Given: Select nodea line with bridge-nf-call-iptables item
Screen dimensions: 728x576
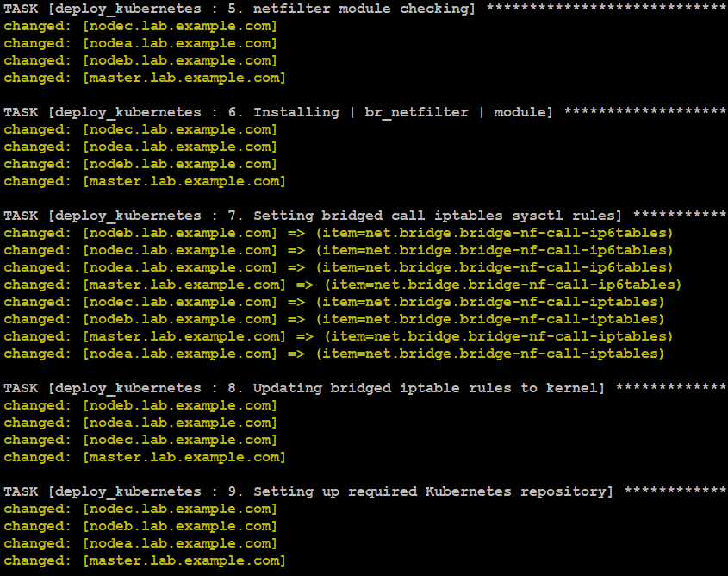Looking at the screenshot, I should point(334,354).
